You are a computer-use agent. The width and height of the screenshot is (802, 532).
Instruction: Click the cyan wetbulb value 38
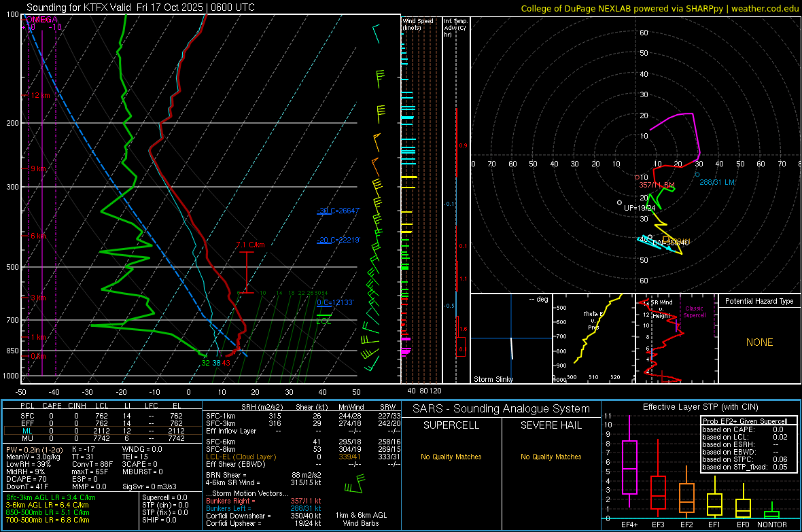pos(216,363)
